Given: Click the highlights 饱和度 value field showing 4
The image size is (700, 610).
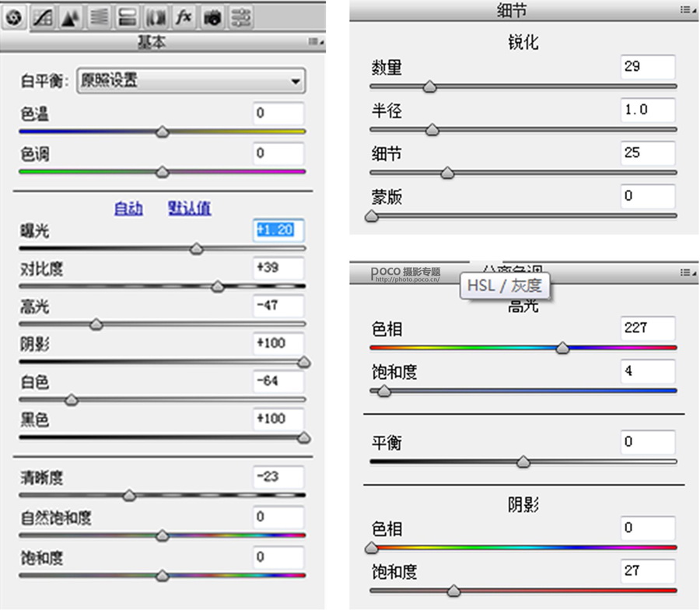Looking at the screenshot, I should coord(648,372).
